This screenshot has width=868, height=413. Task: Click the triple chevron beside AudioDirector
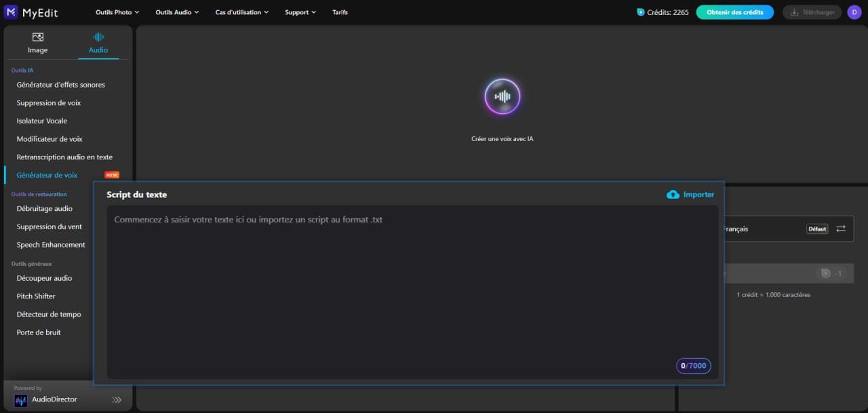(117, 400)
